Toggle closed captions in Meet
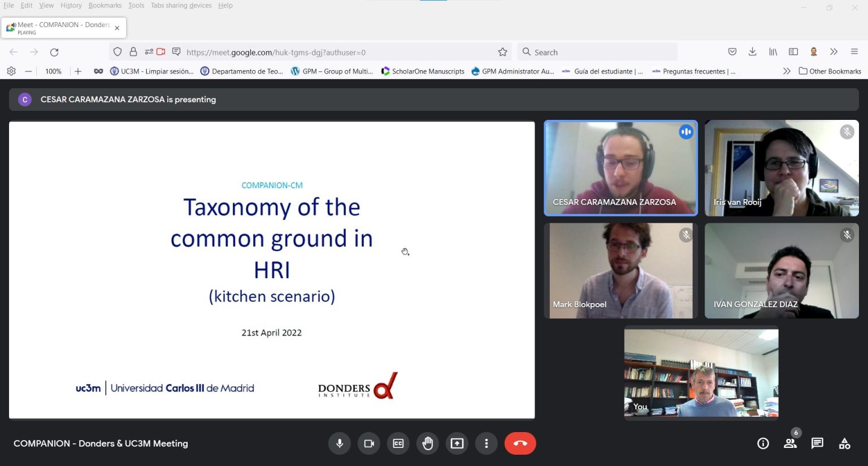 point(398,443)
